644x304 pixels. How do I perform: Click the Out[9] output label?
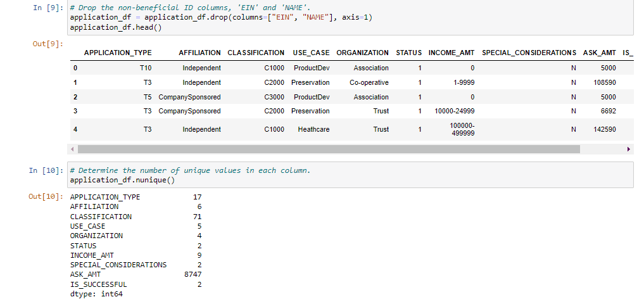coord(48,44)
